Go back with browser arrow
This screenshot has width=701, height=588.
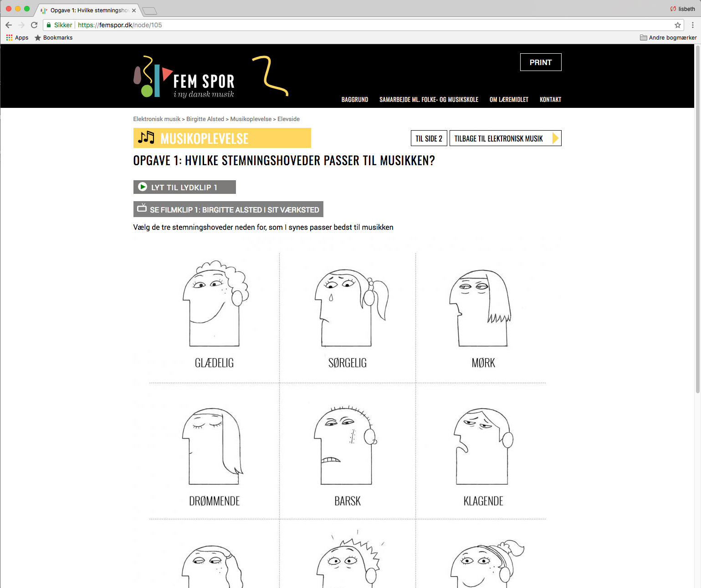point(9,25)
